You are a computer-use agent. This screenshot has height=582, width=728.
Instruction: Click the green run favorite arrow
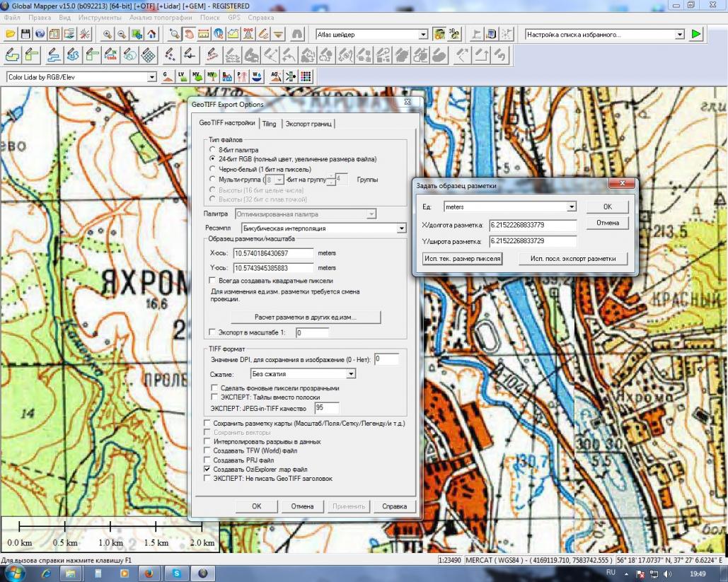pyautogui.click(x=696, y=34)
